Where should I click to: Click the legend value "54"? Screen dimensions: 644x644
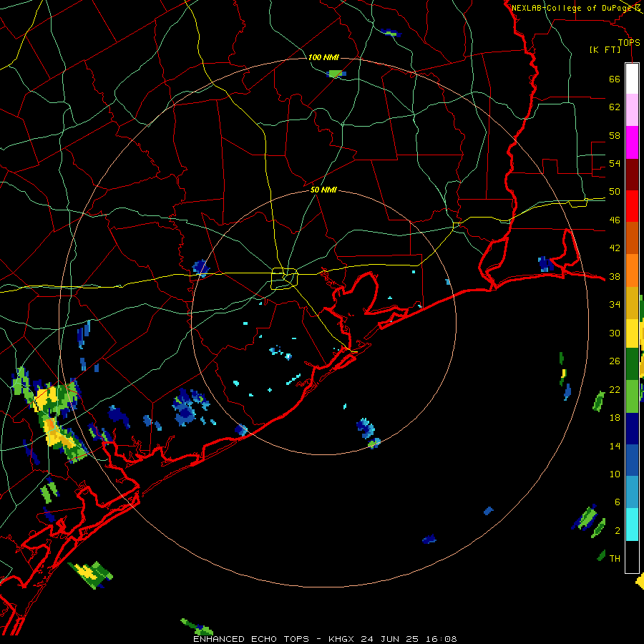(x=615, y=163)
